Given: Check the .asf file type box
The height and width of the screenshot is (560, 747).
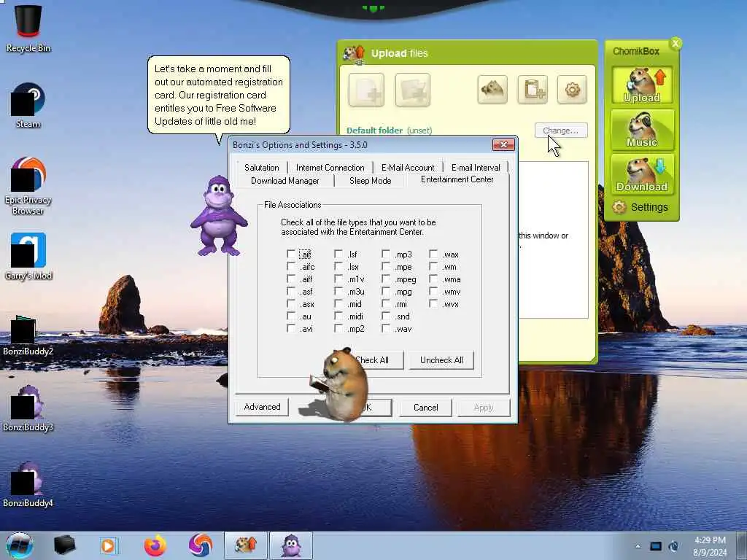Looking at the screenshot, I should pyautogui.click(x=291, y=292).
